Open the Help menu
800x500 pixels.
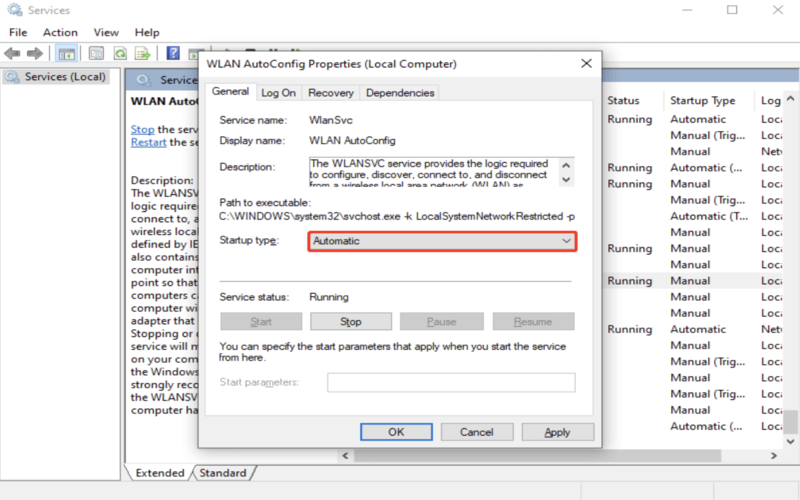(x=147, y=32)
